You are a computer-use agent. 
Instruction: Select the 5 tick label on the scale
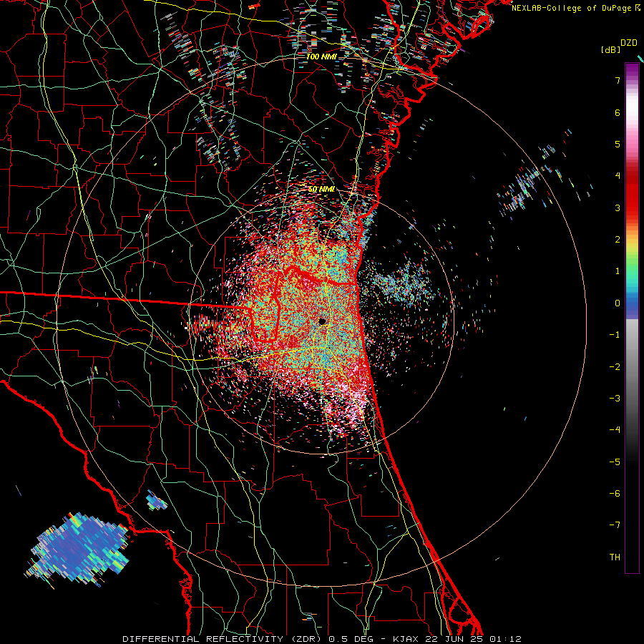pyautogui.click(x=618, y=144)
